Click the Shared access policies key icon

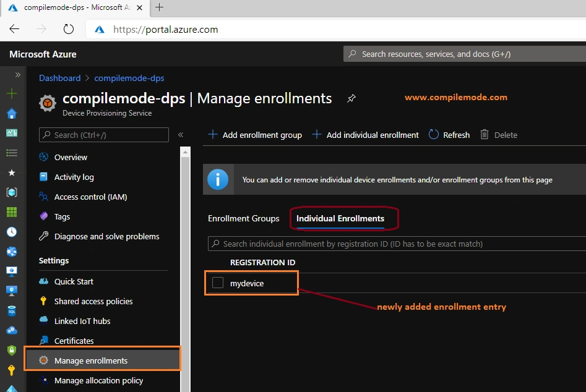point(44,301)
